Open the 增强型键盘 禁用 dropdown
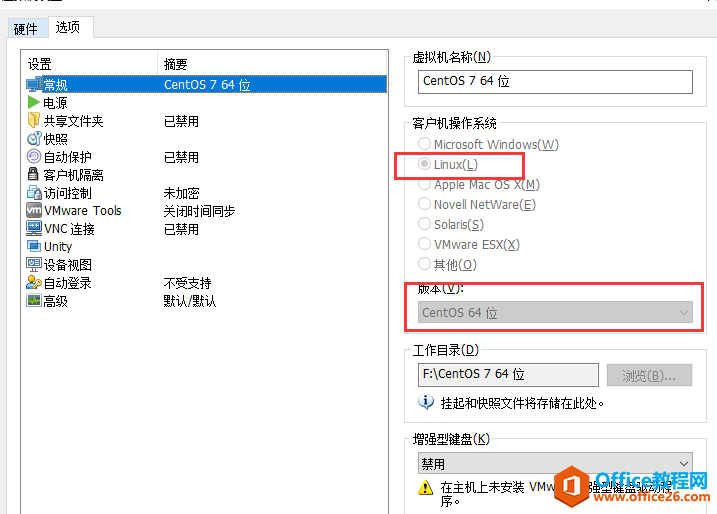This screenshot has height=514, width=717. [x=555, y=464]
